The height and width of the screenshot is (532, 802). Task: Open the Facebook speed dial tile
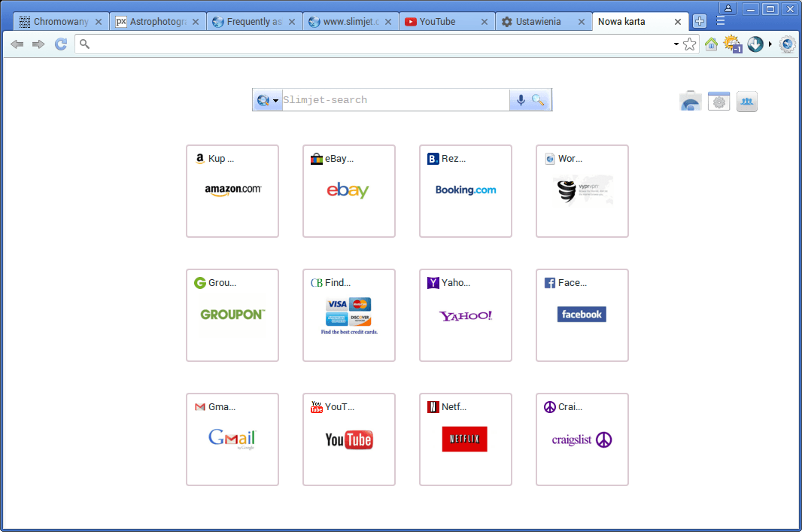pyautogui.click(x=582, y=315)
